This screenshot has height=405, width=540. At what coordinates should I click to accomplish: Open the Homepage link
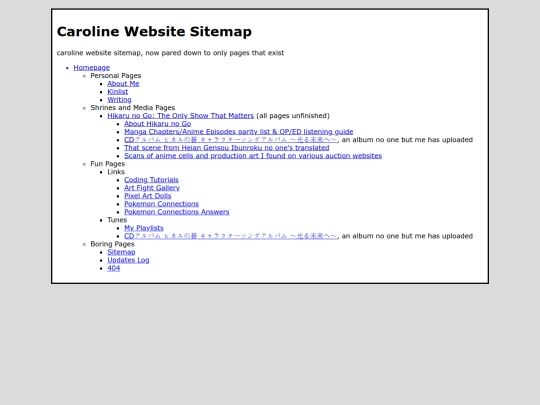point(92,68)
